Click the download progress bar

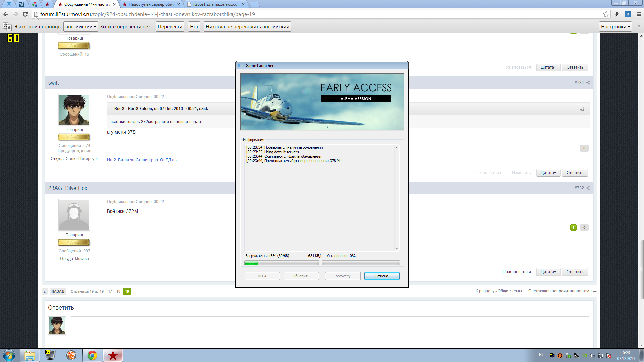tap(281, 263)
